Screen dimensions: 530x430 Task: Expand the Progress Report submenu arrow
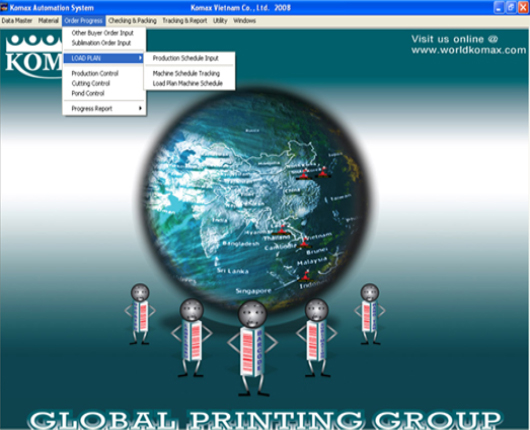pos(140,109)
